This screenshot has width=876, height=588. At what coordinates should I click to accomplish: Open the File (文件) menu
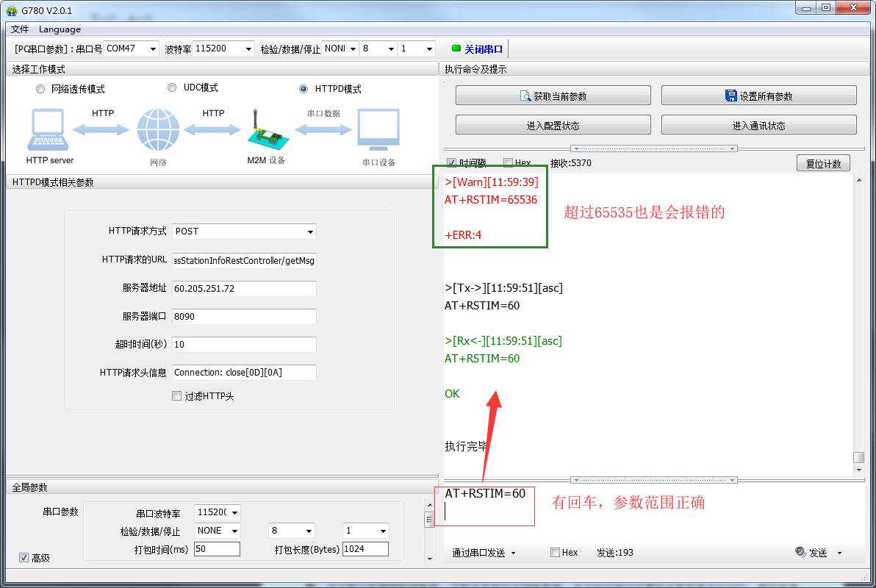(x=20, y=29)
